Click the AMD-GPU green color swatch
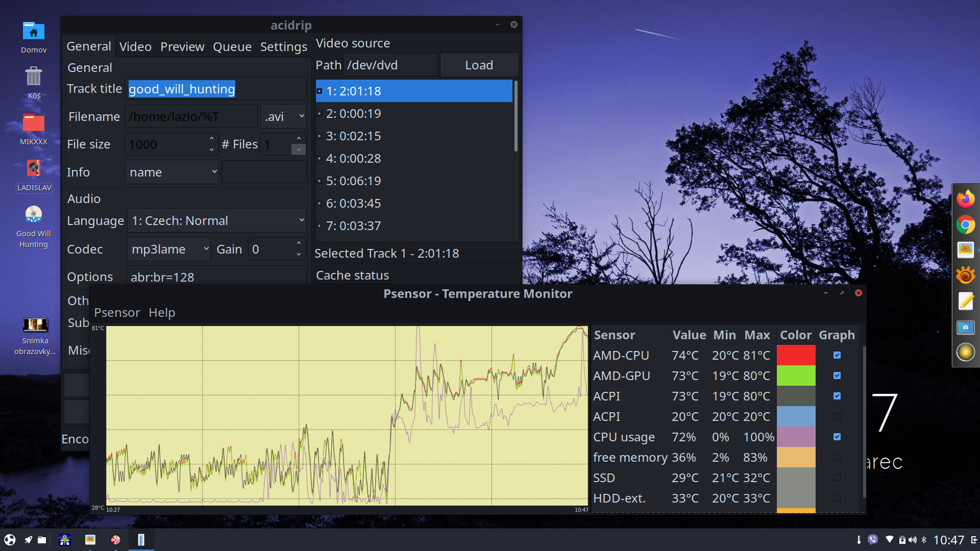Image resolution: width=980 pixels, height=551 pixels. tap(796, 376)
